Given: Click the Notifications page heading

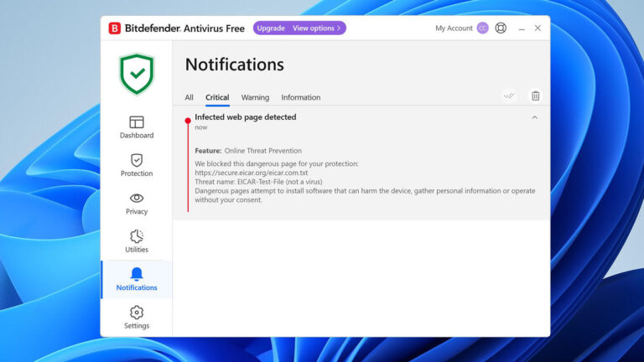Looking at the screenshot, I should tap(234, 65).
